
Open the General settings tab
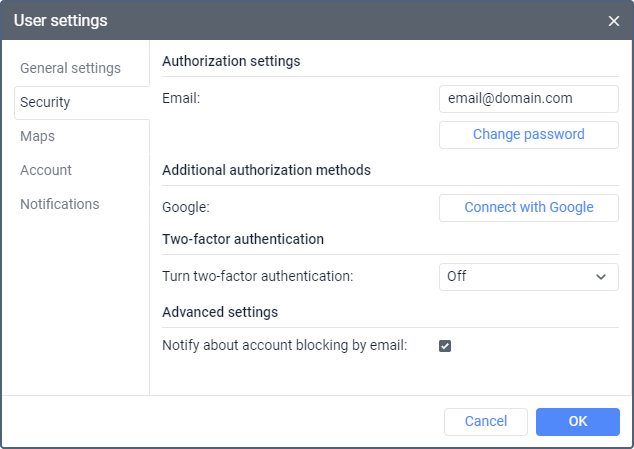click(x=70, y=68)
